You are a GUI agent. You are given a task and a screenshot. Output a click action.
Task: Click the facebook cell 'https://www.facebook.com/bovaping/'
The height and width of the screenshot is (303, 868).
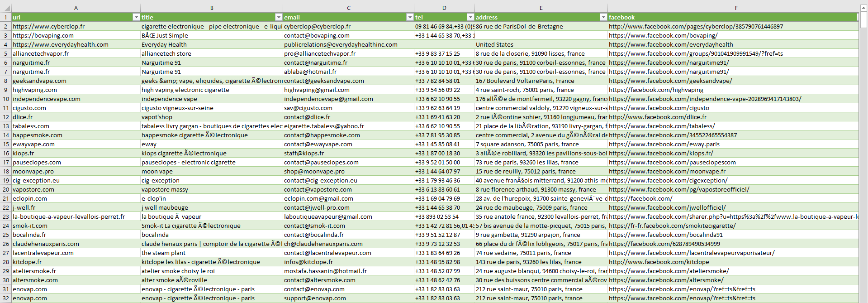[733, 35]
